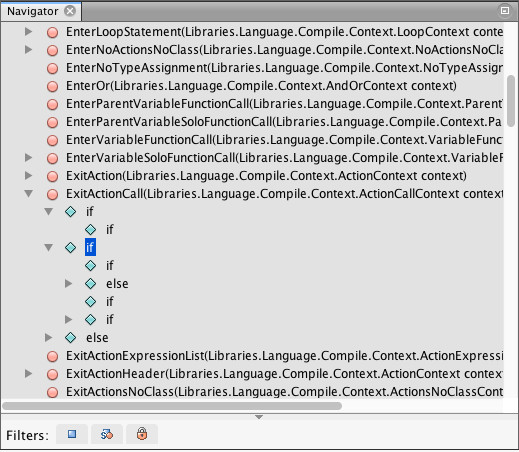
Task: Select the ExitAction method entry
Action: coord(266,176)
